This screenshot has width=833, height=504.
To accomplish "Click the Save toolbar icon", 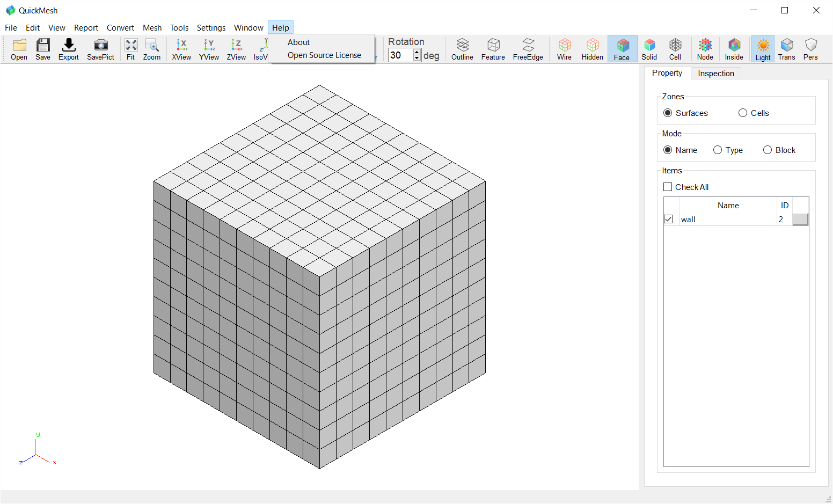I will click(x=43, y=49).
